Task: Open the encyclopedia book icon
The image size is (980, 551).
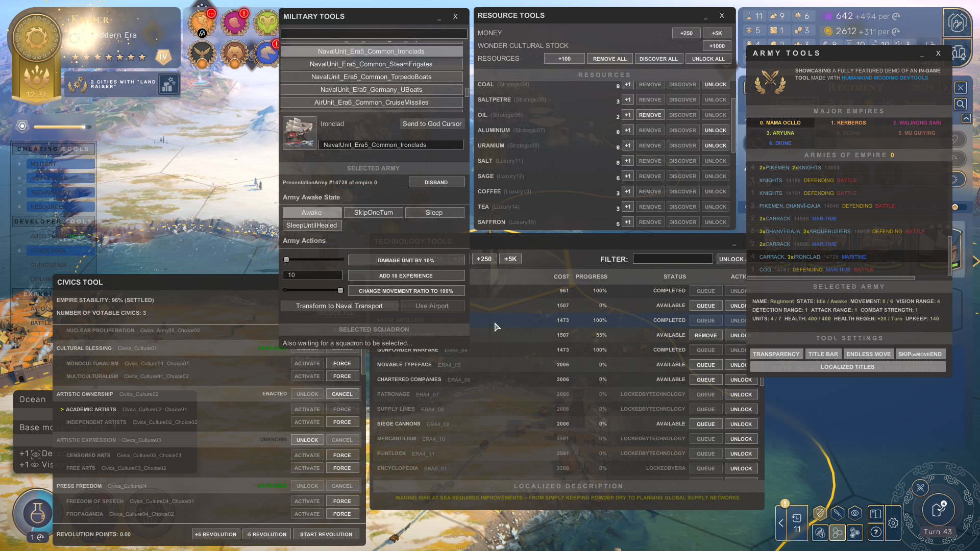Action: 875,513
